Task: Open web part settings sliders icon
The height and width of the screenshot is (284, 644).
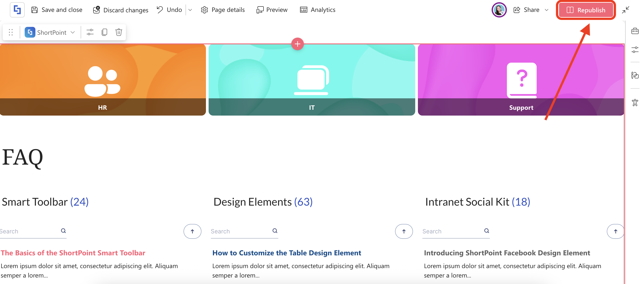Action: pyautogui.click(x=90, y=32)
